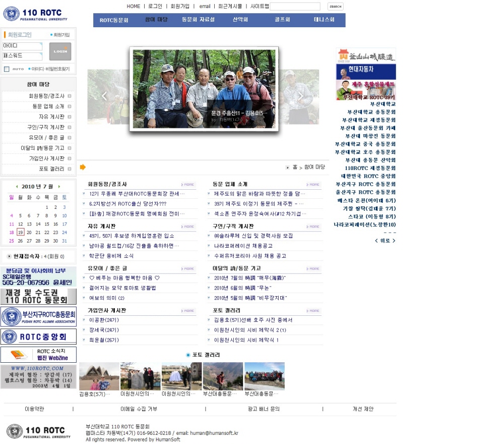Click MORE next to 회원동정/경조사

(188, 185)
